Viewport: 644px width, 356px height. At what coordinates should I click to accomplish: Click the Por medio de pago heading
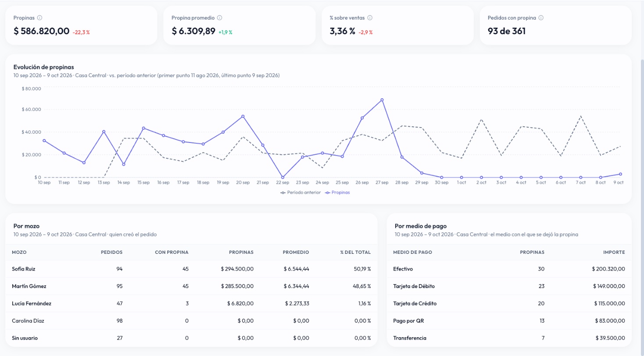(x=421, y=226)
